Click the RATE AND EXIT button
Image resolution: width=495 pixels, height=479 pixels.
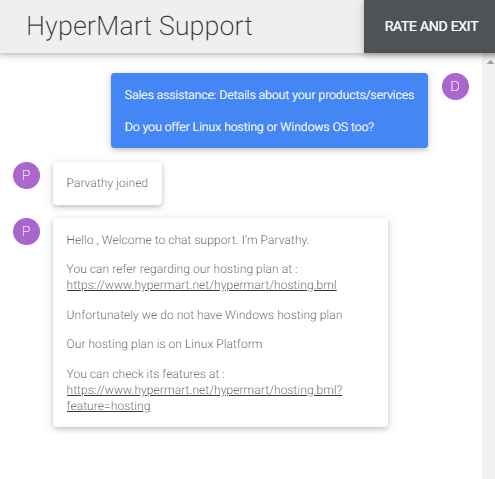click(430, 26)
